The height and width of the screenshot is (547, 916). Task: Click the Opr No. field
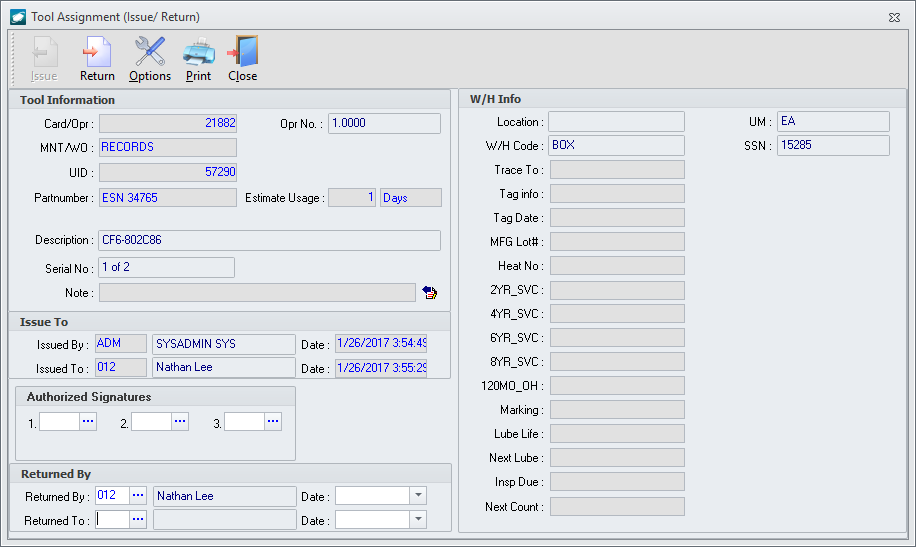(x=384, y=123)
